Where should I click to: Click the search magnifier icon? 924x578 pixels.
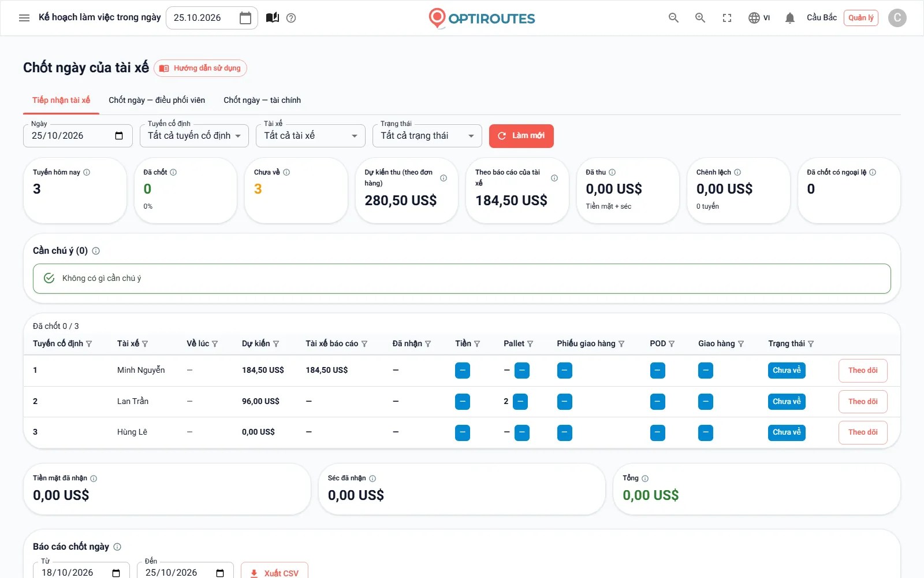[673, 18]
